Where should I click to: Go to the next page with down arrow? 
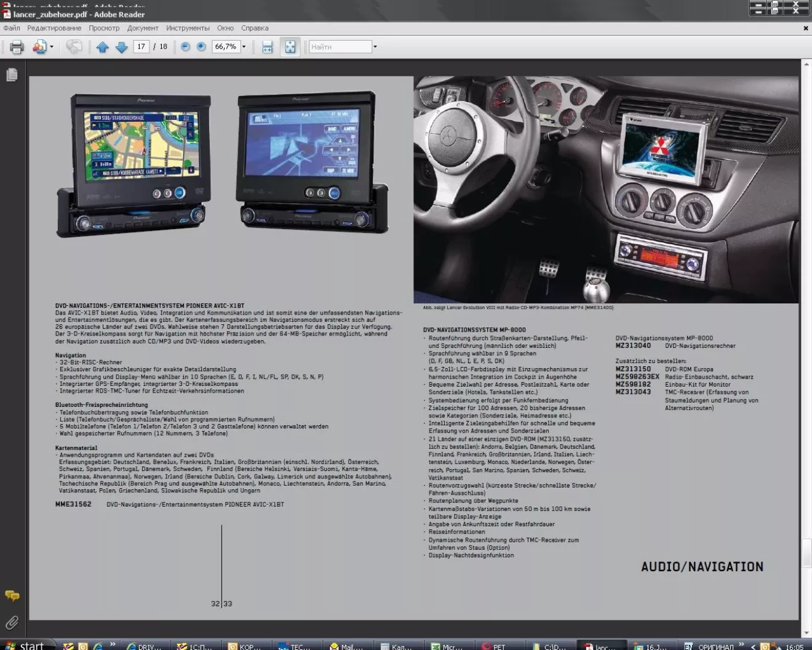coord(121,47)
